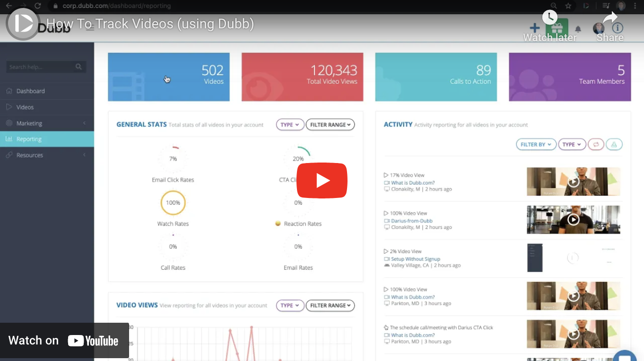Click the green gift icon
The image size is (644, 361).
557,28
